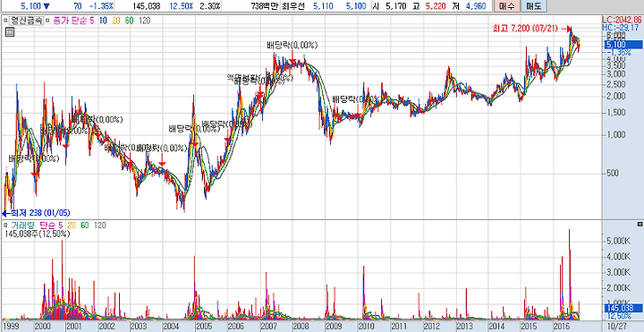
Task: Open the 거래량 indicator settings
Action: point(23,226)
